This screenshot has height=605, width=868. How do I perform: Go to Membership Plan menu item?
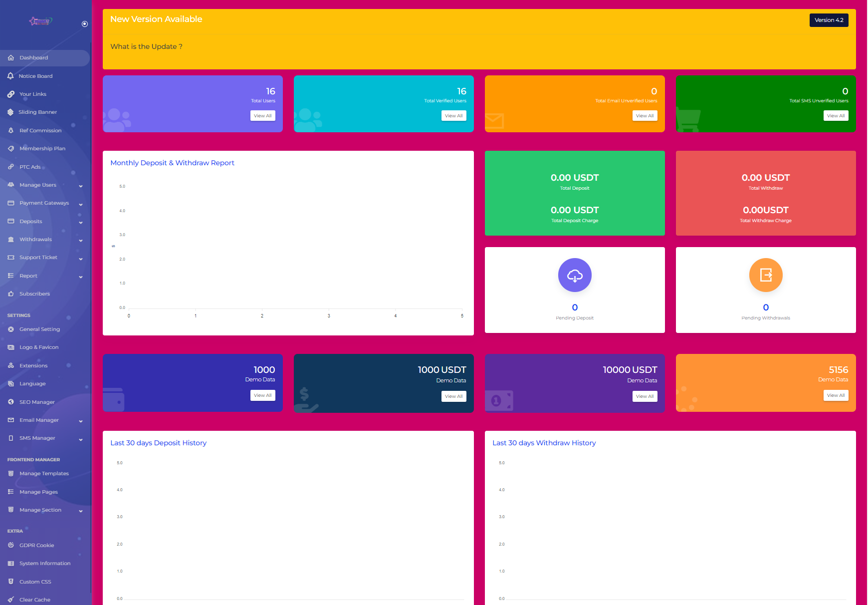pyautogui.click(x=42, y=149)
